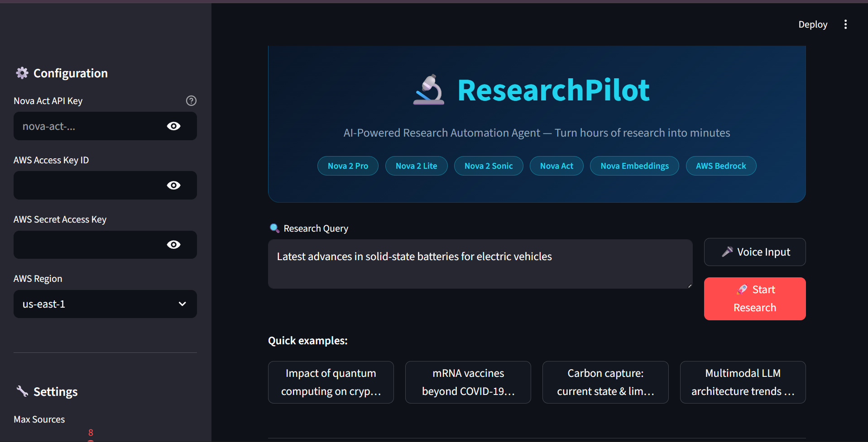Click the Nova Embeddings badge
This screenshot has height=442, width=868.
[x=634, y=166]
